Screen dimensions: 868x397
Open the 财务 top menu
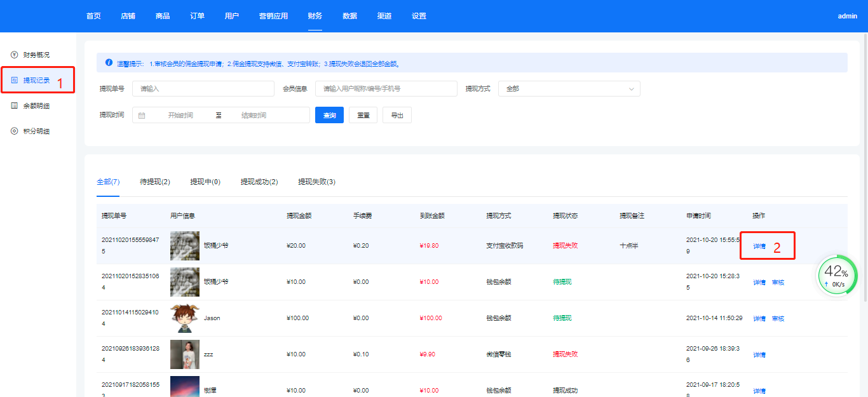[x=315, y=16]
